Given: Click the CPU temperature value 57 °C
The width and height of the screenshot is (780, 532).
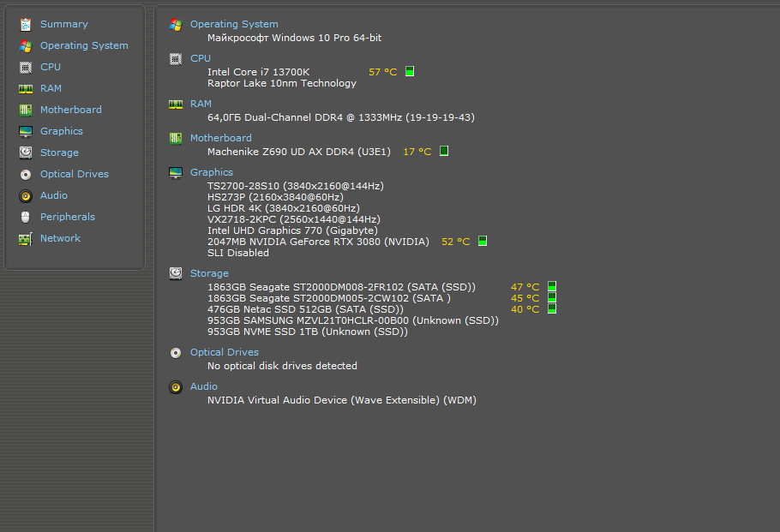Looking at the screenshot, I should coord(383,72).
